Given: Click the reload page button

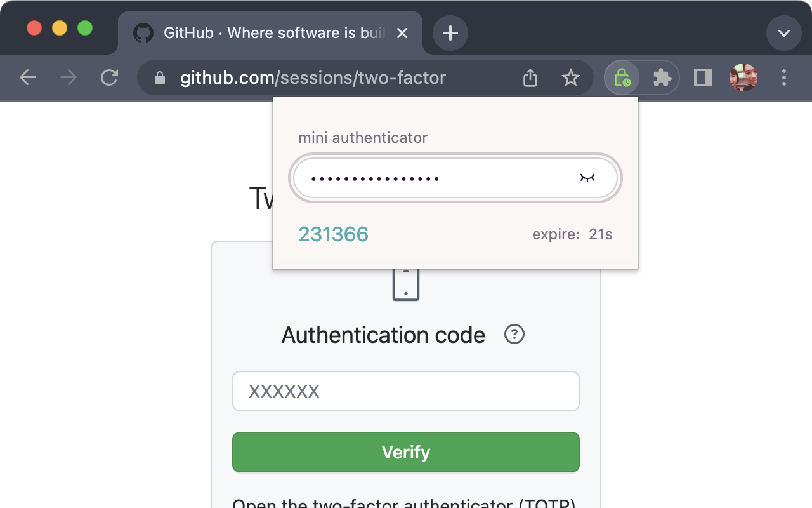Looking at the screenshot, I should click(109, 77).
